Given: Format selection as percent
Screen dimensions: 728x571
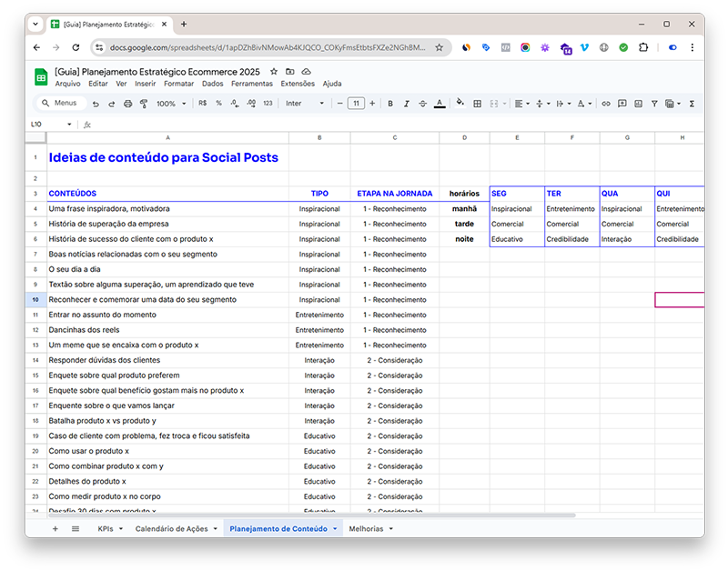Looking at the screenshot, I should click(218, 104).
